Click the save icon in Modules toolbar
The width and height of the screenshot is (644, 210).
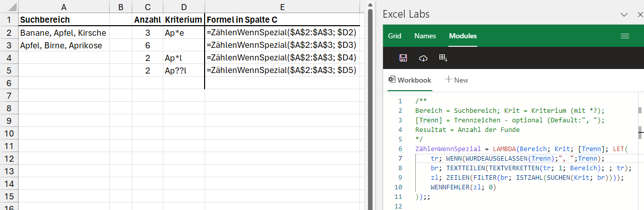(x=403, y=58)
